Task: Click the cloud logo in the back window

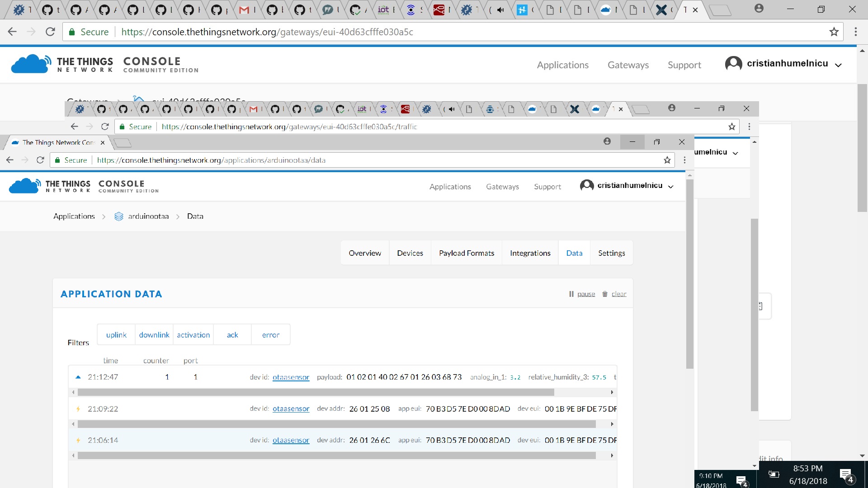Action: tap(31, 64)
